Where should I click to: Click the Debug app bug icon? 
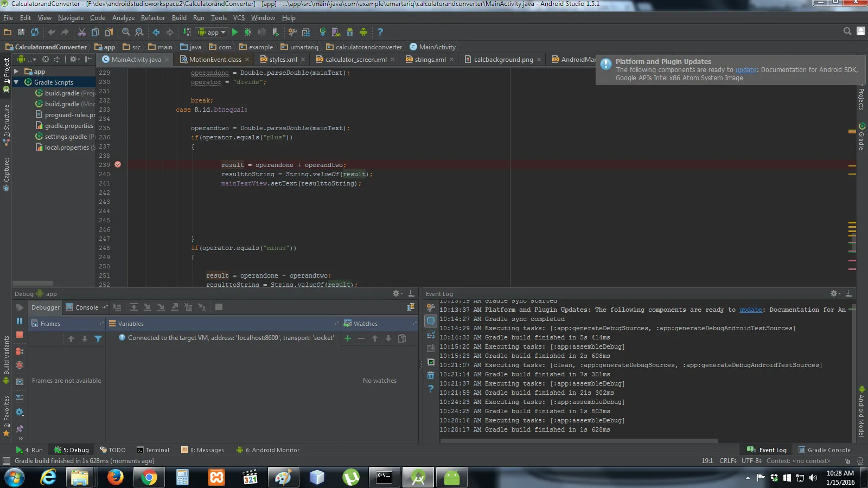click(248, 32)
